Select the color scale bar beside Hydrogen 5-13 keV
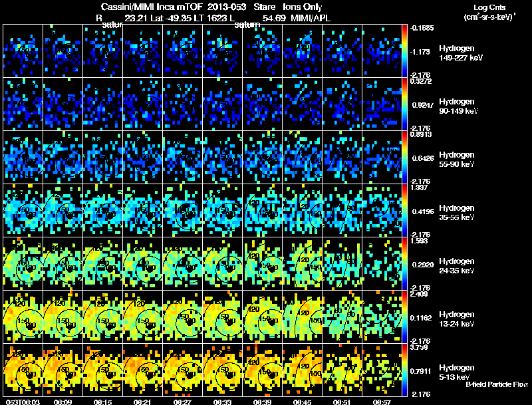This screenshot has width=532, height=405. (x=404, y=370)
